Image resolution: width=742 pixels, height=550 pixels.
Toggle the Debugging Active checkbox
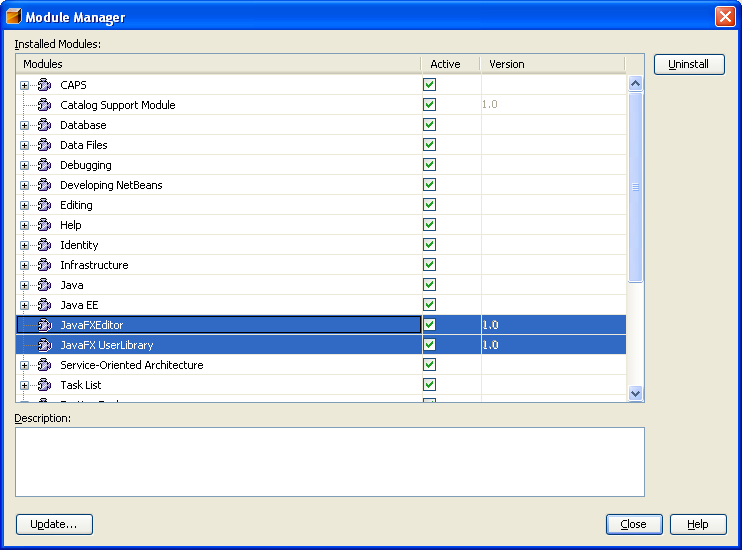[429, 165]
